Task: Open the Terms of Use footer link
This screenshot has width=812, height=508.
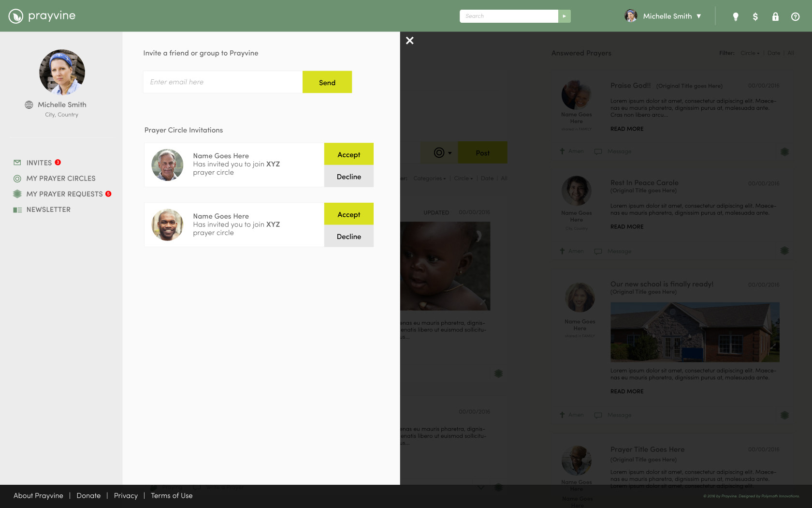Action: 172,495
